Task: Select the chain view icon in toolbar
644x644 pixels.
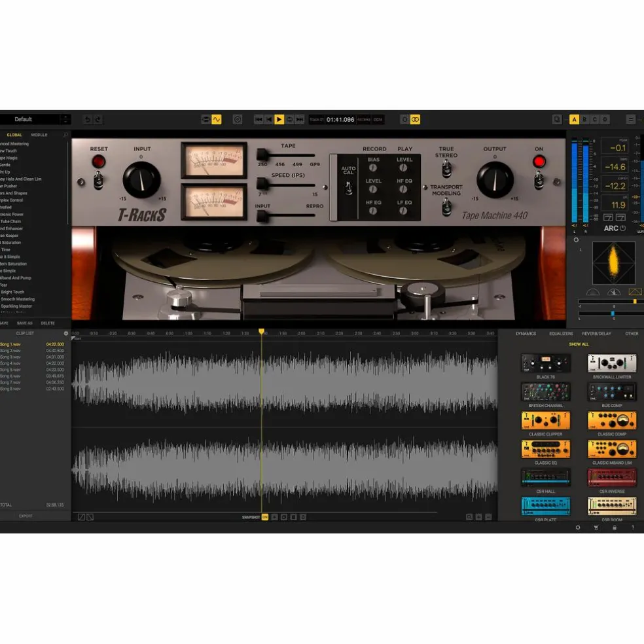Action: (x=206, y=120)
